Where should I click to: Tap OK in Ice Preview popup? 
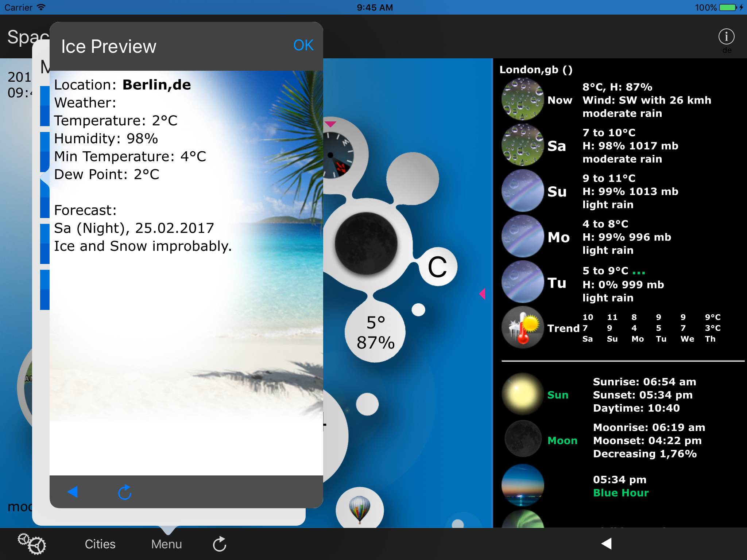tap(303, 45)
